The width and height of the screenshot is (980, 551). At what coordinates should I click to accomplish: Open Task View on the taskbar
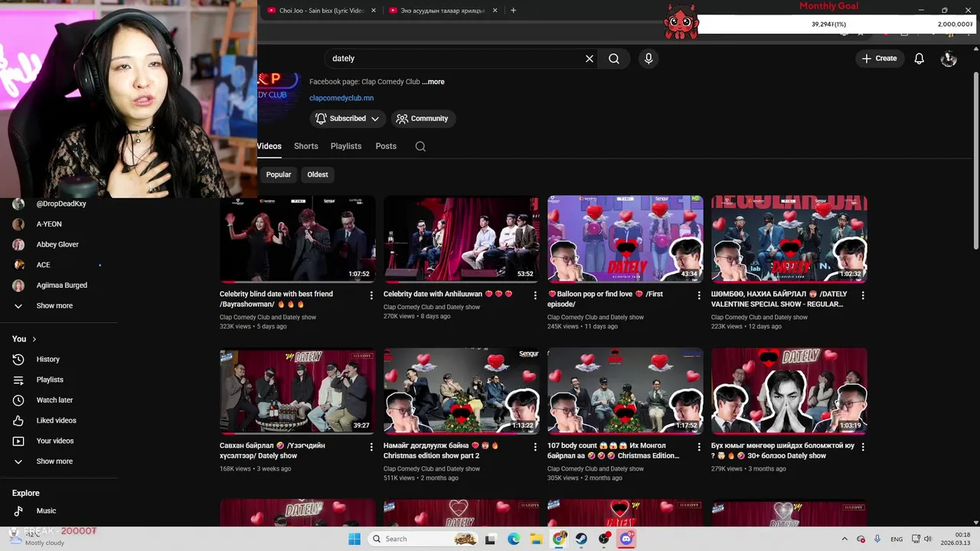[x=491, y=539]
